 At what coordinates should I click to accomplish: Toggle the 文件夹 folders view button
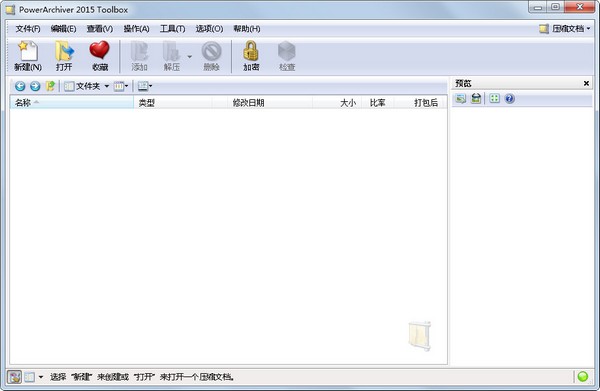[82, 86]
